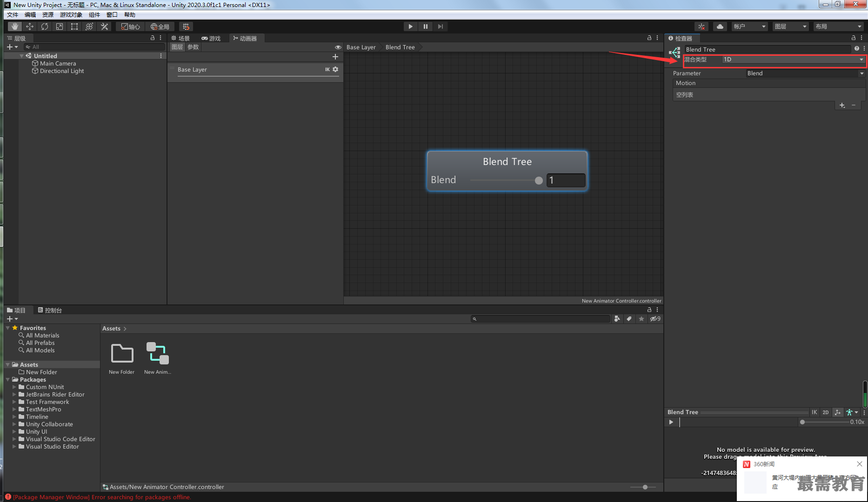
Task: Add a motion field with plus button
Action: pos(842,106)
